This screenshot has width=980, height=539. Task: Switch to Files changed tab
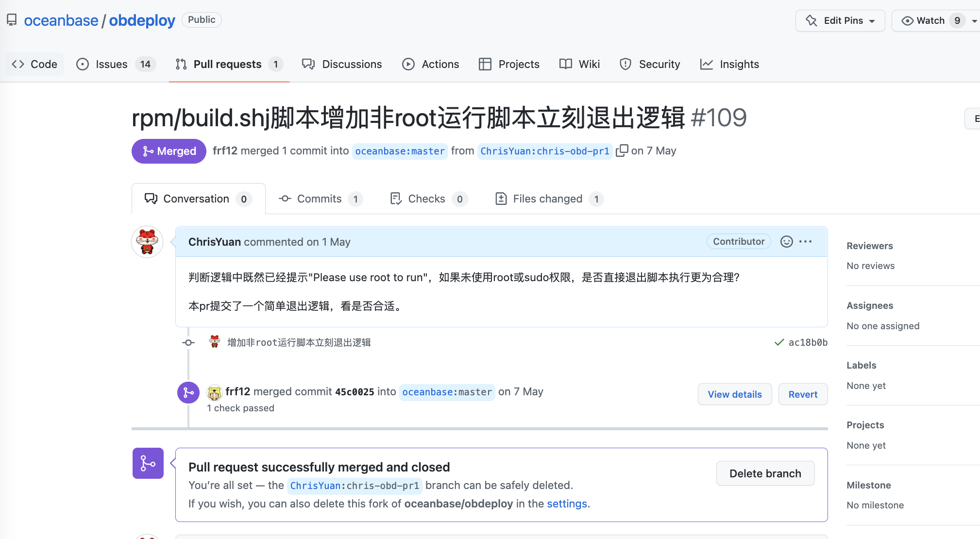pyautogui.click(x=547, y=199)
